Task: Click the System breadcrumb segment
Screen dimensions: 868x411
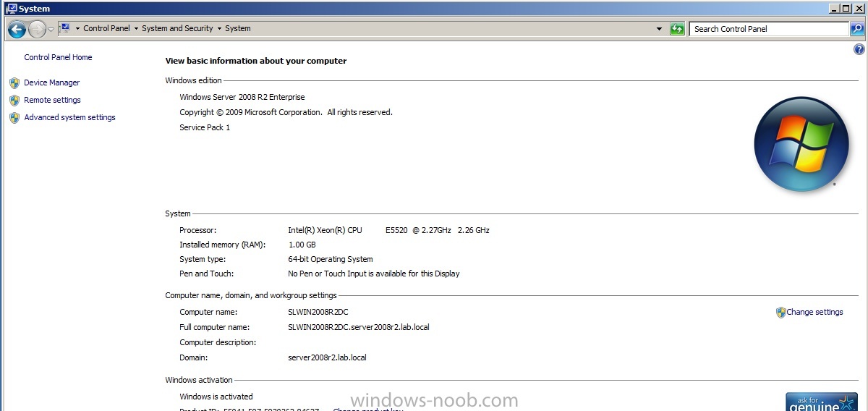Action: (238, 29)
